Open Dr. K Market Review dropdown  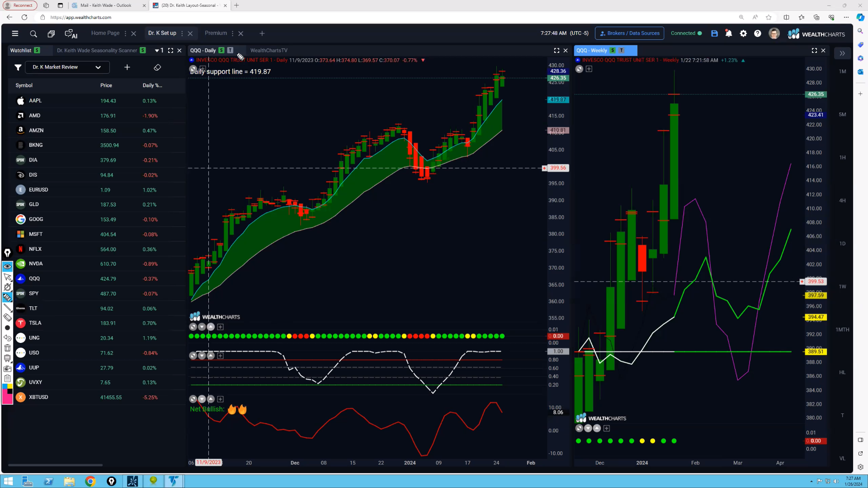point(67,67)
